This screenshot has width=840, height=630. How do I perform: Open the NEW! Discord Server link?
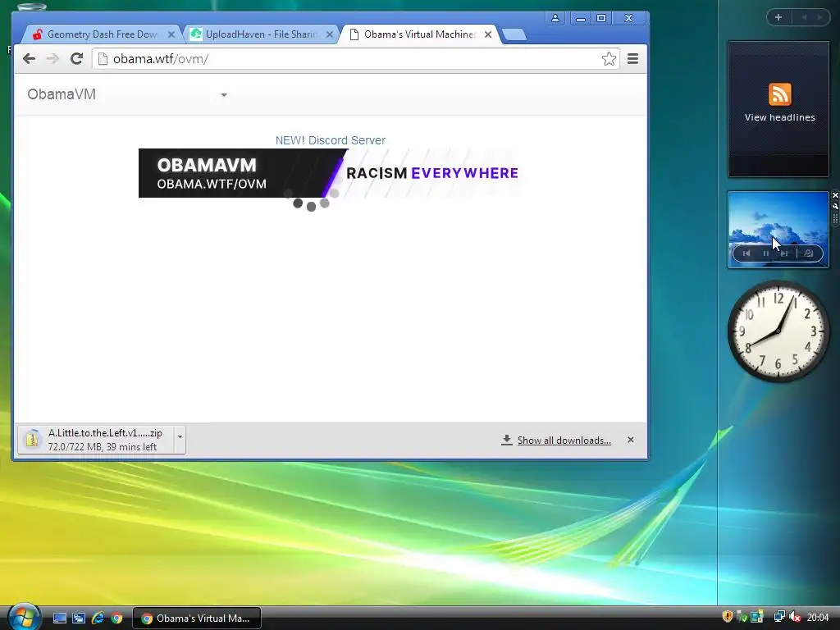click(330, 140)
